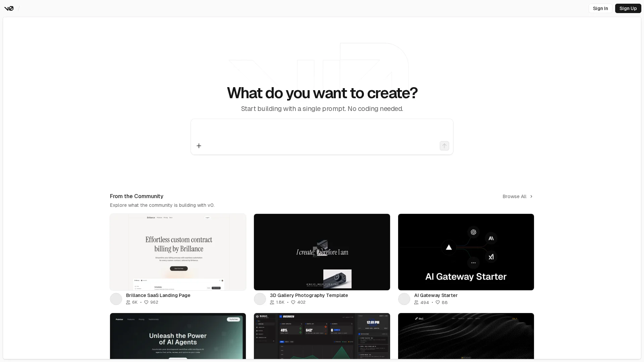Image resolution: width=644 pixels, height=362 pixels.
Task: Click the heart icon showing 962 likes
Action: 146,302
